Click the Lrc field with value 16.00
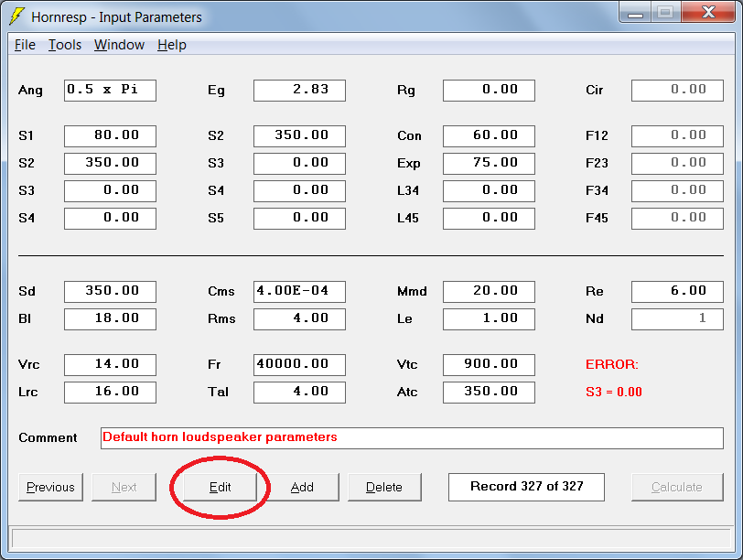Viewport: 743px width, 560px height. [x=110, y=393]
